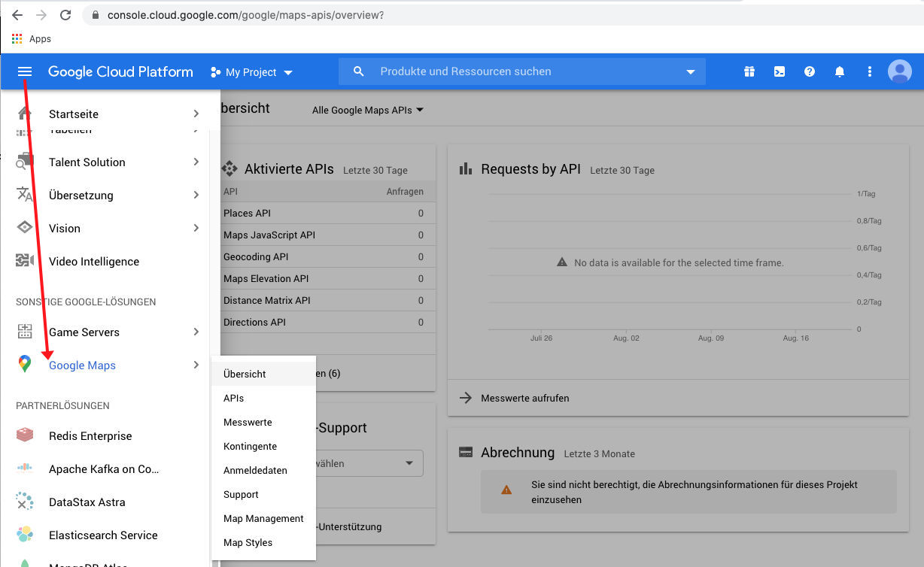This screenshot has width=924, height=567.
Task: Open the My Project selector dropdown
Action: 251,72
